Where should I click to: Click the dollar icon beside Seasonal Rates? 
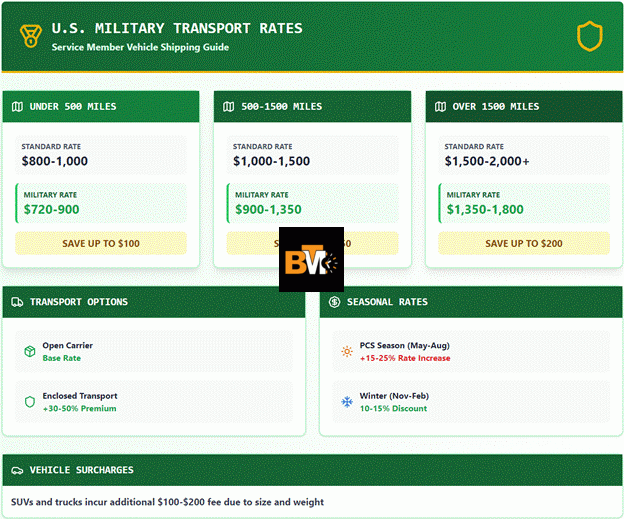(x=334, y=302)
